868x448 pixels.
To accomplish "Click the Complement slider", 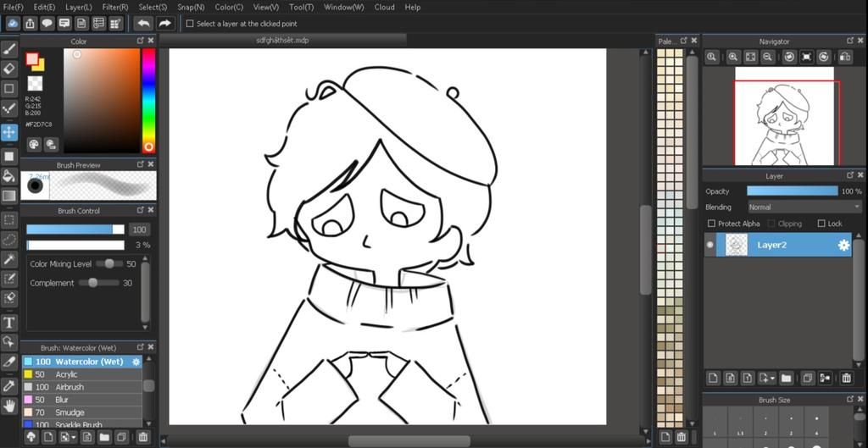I will point(98,283).
